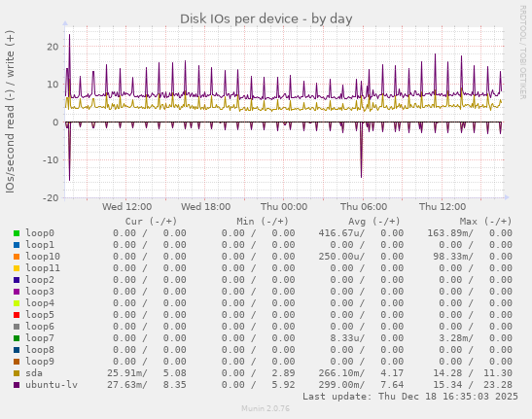532x419 pixels.
Task: Select the loop7 legend label
Action: [40, 338]
